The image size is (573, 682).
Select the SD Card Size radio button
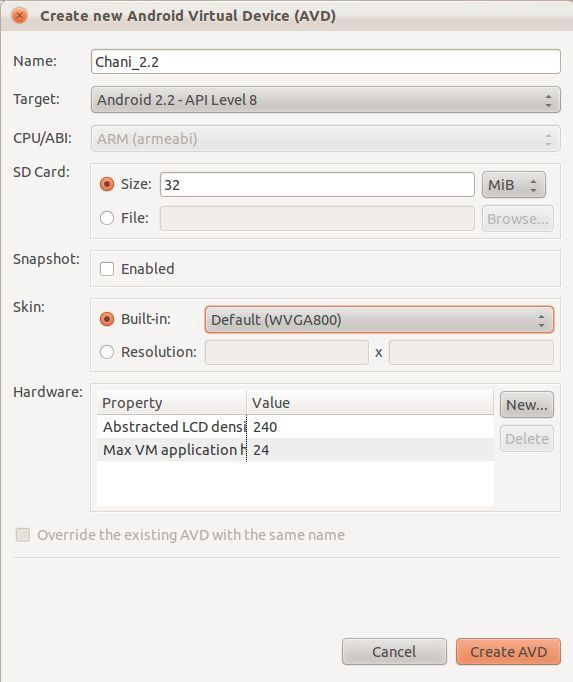click(x=107, y=184)
